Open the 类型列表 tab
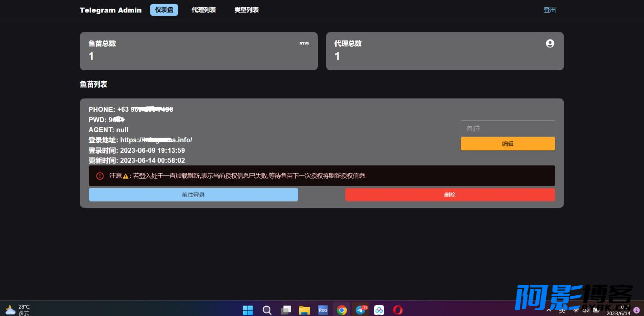This screenshot has width=644, height=316. pyautogui.click(x=246, y=10)
